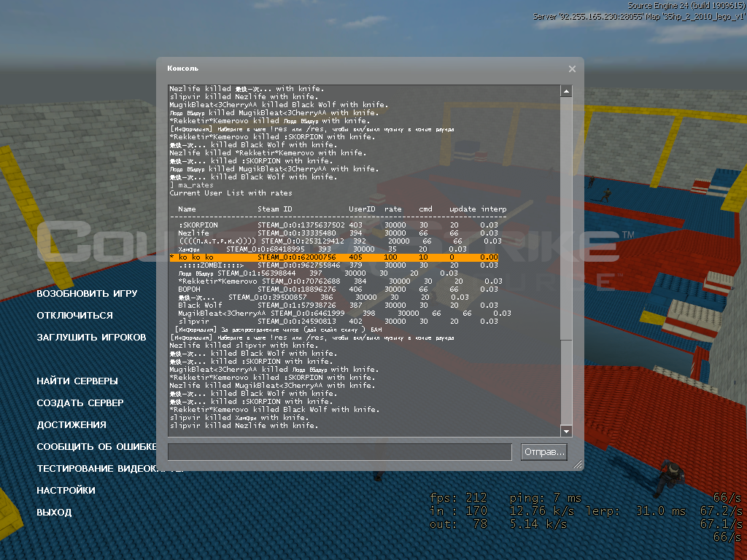
Task: Click 'slipvir killed Nezlife with knife.' last line
Action: [244, 426]
